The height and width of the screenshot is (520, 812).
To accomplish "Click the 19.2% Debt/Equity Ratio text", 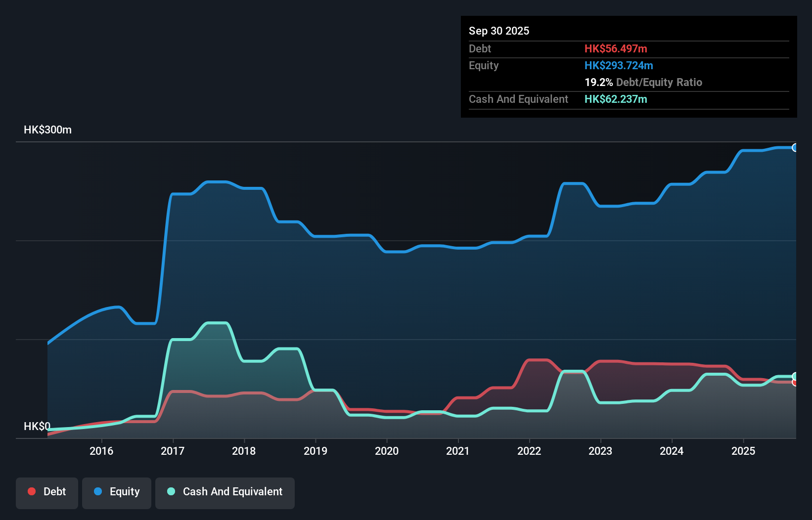I will (643, 82).
